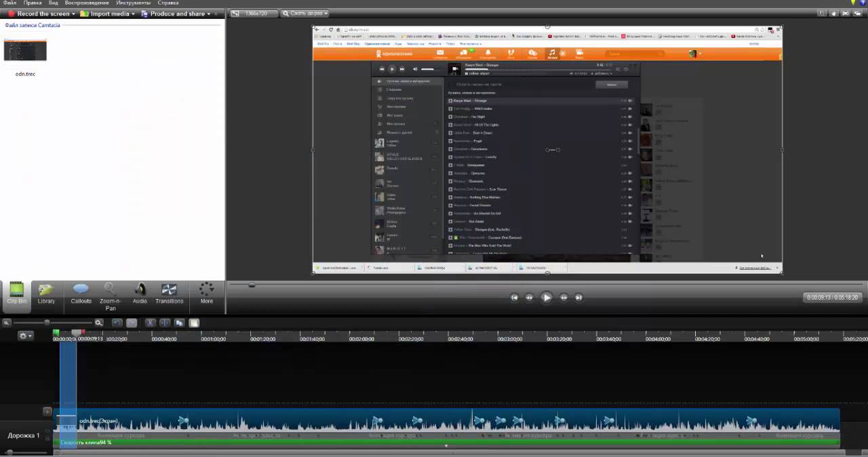Click the 1366x720 editing dimensions button

(253, 14)
